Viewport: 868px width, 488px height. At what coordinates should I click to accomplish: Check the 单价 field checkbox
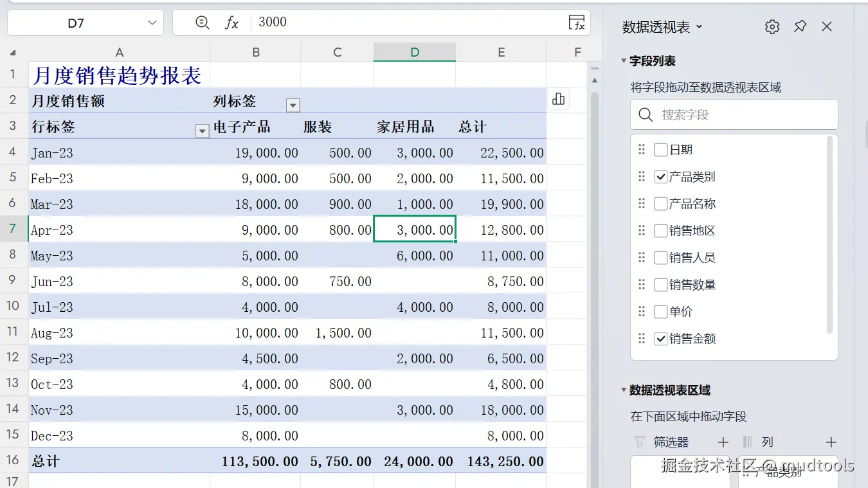(660, 312)
